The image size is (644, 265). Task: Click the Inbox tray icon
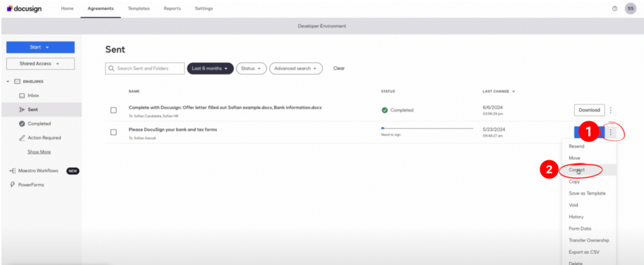pos(22,95)
